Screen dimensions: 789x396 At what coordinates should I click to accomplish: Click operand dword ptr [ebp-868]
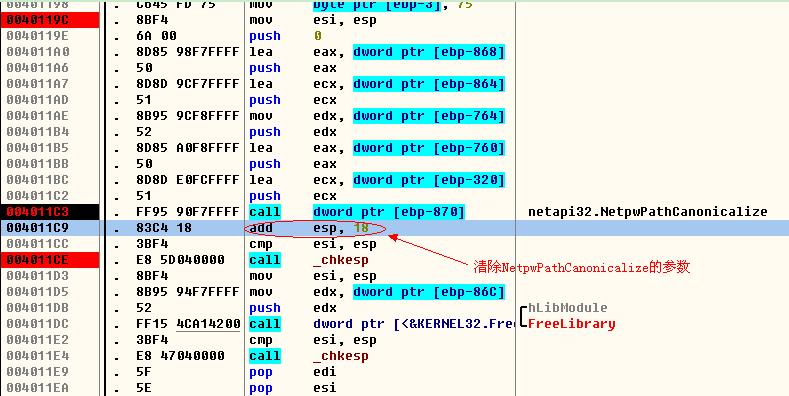(429, 52)
